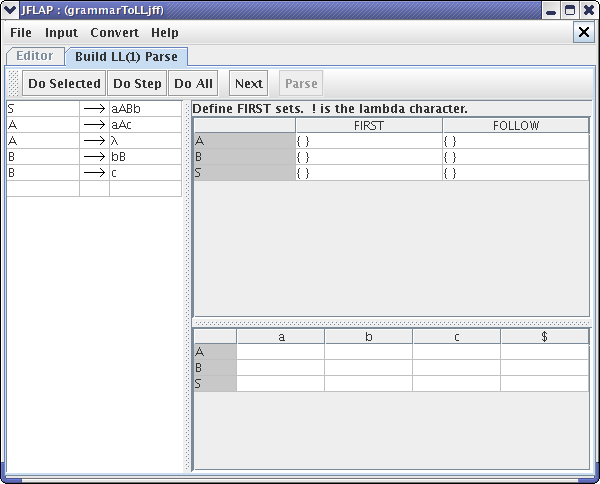Click the toolbar drag handle grip
This screenshot has width=600, height=484.
pos(13,83)
